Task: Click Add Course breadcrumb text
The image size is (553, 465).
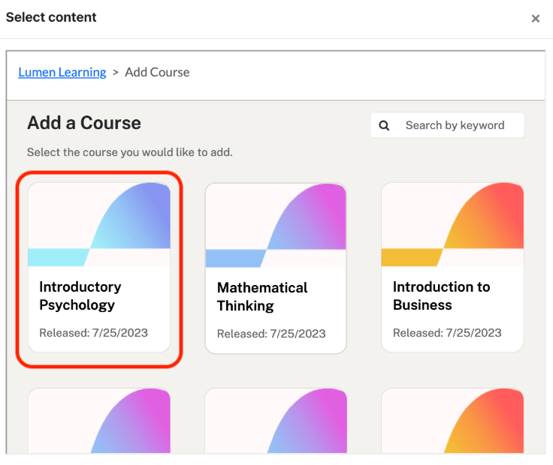Action: [157, 72]
